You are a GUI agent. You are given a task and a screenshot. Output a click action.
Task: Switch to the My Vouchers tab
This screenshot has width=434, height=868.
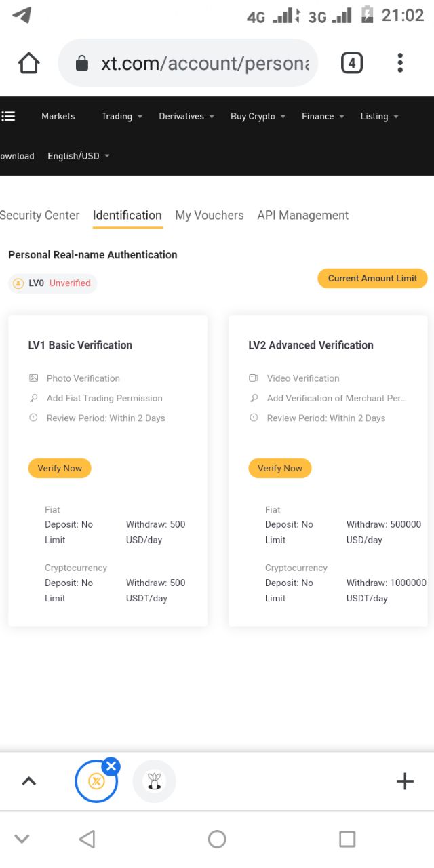(210, 215)
